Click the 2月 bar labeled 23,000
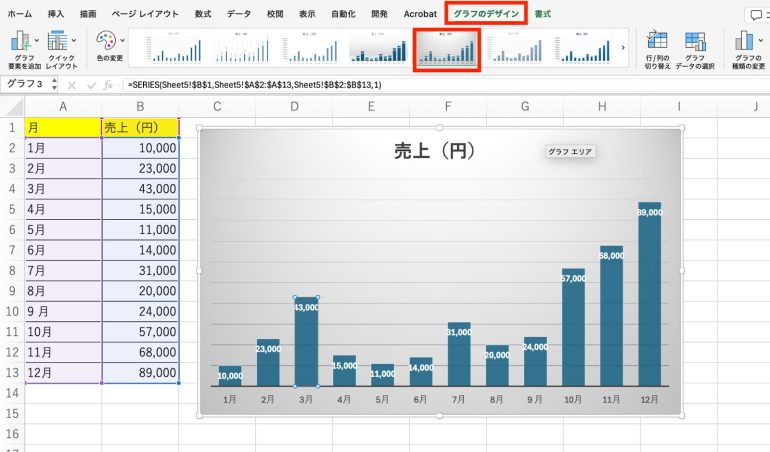The height and width of the screenshot is (452, 770). tap(268, 362)
